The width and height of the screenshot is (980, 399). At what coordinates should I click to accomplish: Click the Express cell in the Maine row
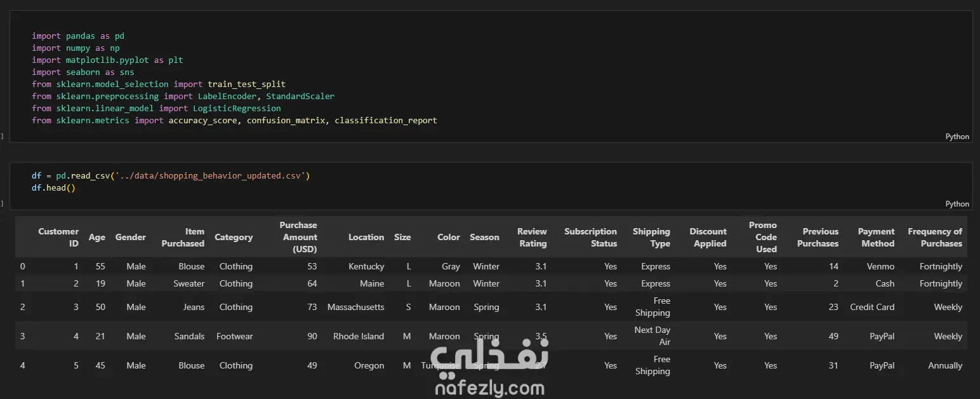pyautogui.click(x=656, y=283)
